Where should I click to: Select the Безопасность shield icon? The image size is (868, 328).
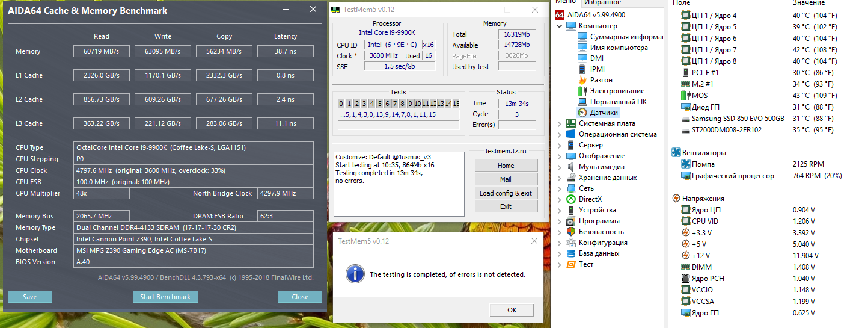(571, 232)
